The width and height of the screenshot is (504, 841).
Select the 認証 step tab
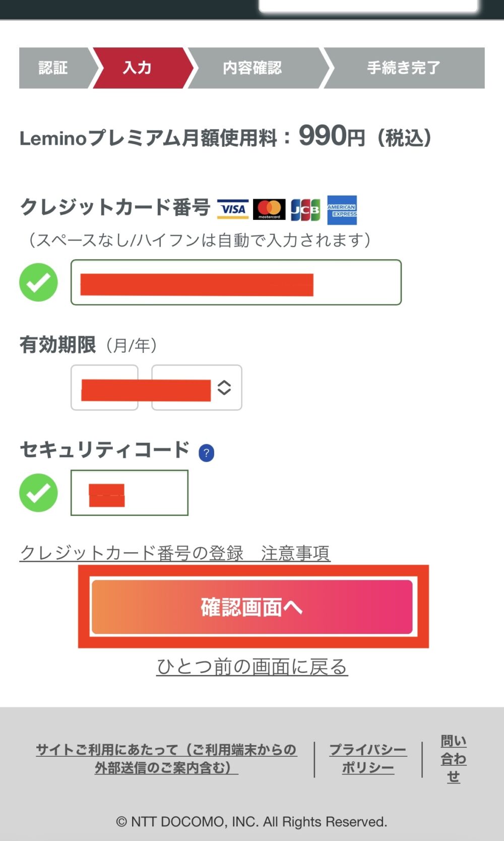click(53, 68)
